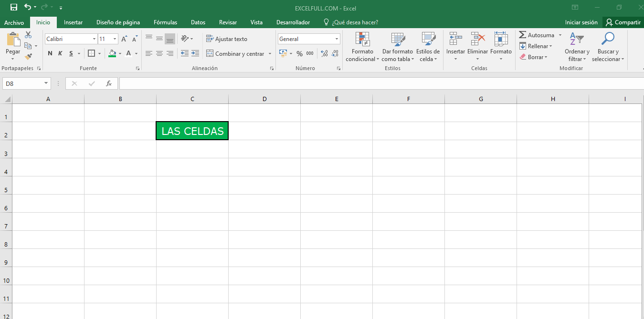Open the Fuente dialog launcher

coord(137,69)
